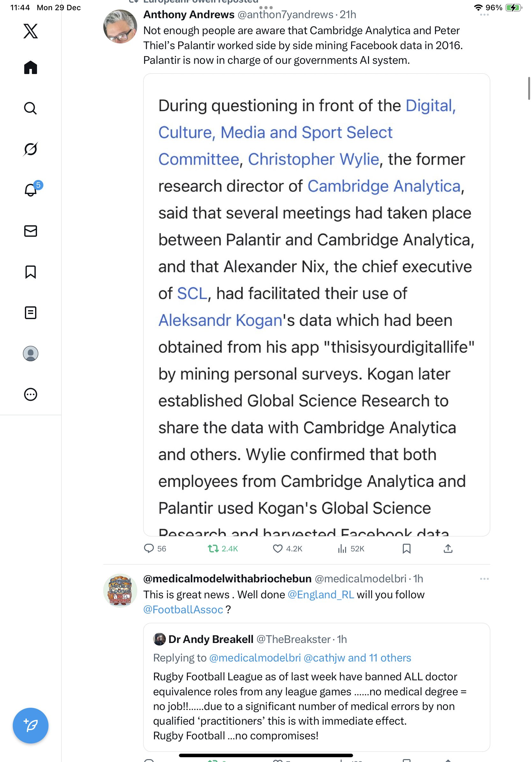The image size is (532, 762).
Task: Reply to Anthony Andrews' post
Action: (x=149, y=549)
